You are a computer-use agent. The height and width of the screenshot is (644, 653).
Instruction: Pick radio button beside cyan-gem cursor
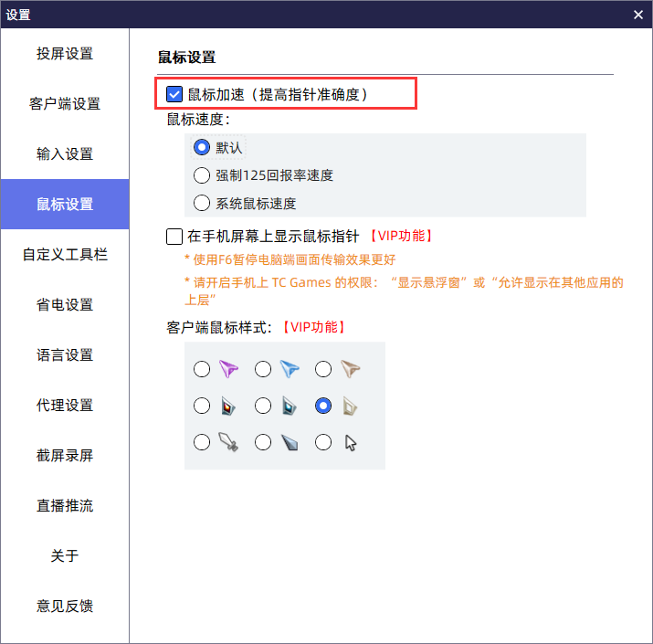coord(263,406)
